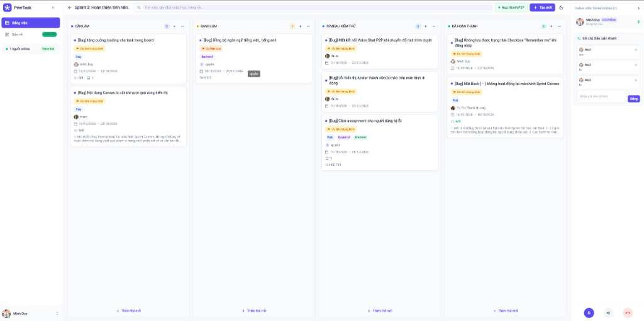Focus the quick note input field

pyautogui.click(x=601, y=97)
